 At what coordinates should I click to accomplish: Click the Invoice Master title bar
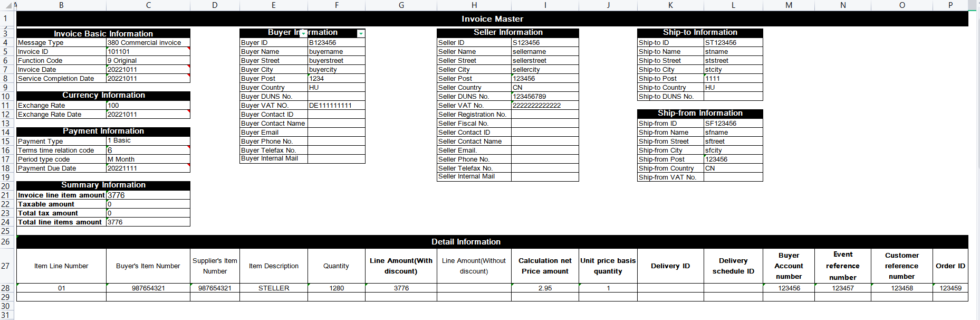[492, 18]
